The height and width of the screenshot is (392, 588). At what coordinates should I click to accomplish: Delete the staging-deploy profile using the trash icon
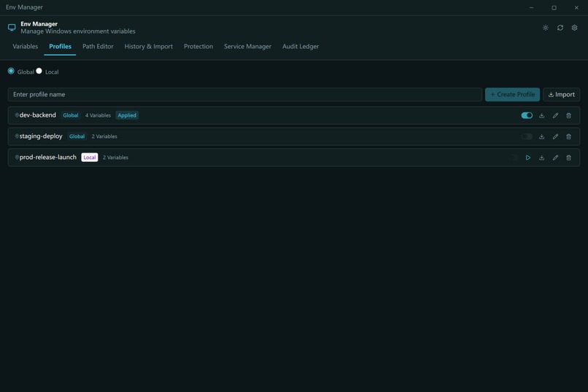568,137
